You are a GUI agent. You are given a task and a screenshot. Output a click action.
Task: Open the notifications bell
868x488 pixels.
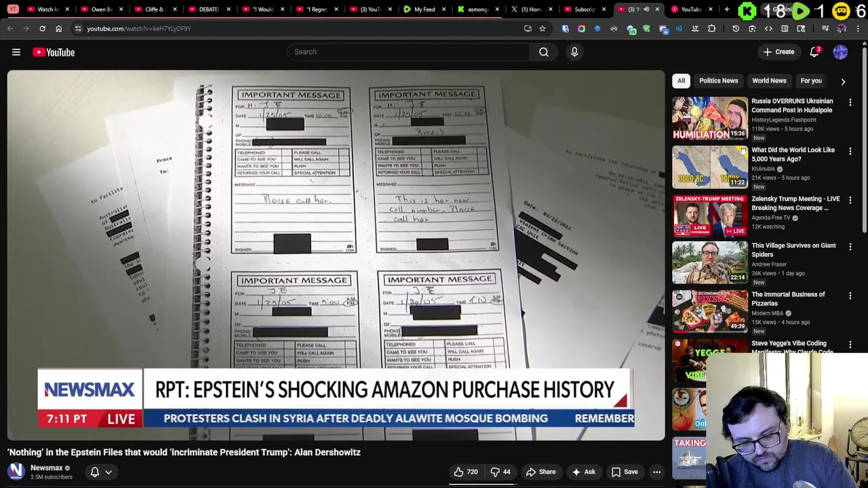(x=814, y=52)
